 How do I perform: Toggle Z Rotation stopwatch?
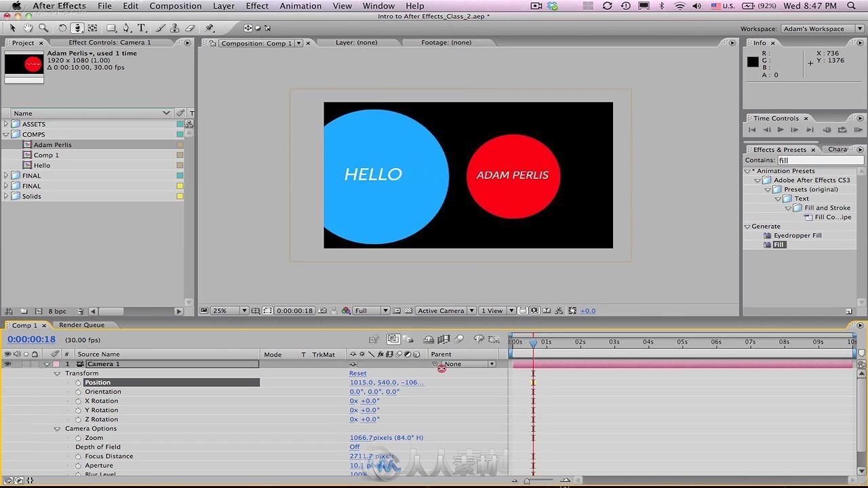click(x=78, y=419)
